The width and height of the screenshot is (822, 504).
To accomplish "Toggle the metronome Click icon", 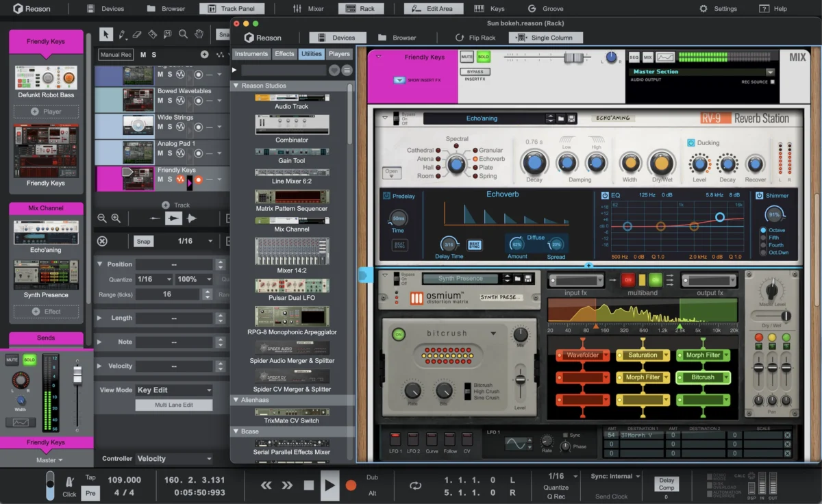I will pyautogui.click(x=70, y=481).
